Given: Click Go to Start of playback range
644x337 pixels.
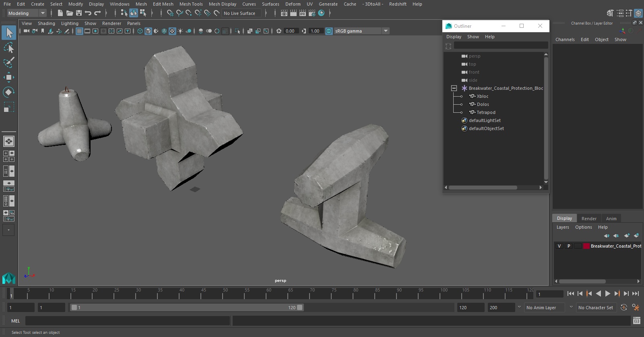Looking at the screenshot, I should [571, 294].
